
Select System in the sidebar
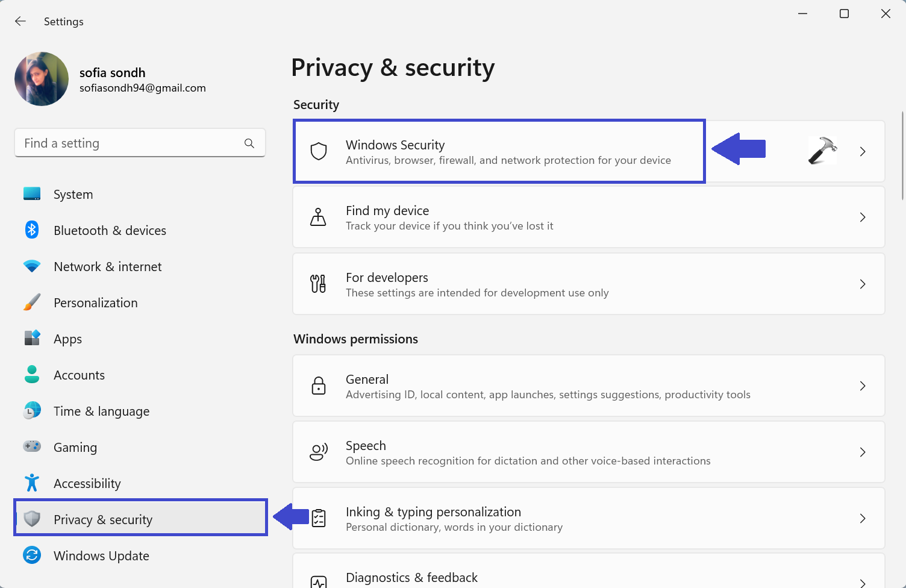[x=73, y=195]
